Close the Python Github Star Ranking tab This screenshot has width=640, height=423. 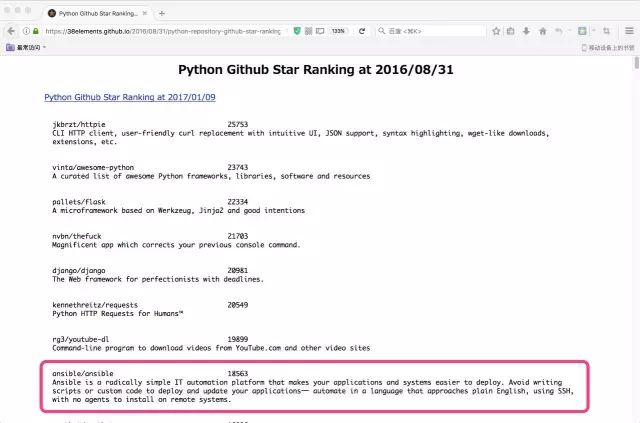144,13
